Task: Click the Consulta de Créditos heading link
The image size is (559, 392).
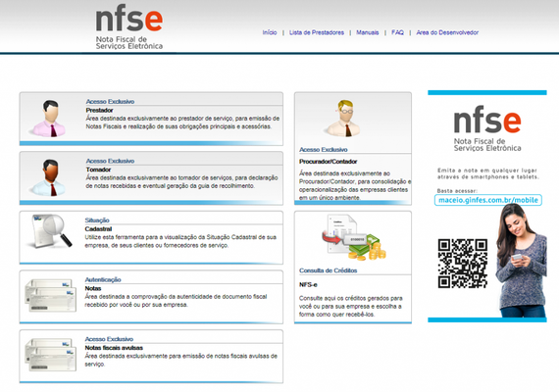Action: pos(328,270)
